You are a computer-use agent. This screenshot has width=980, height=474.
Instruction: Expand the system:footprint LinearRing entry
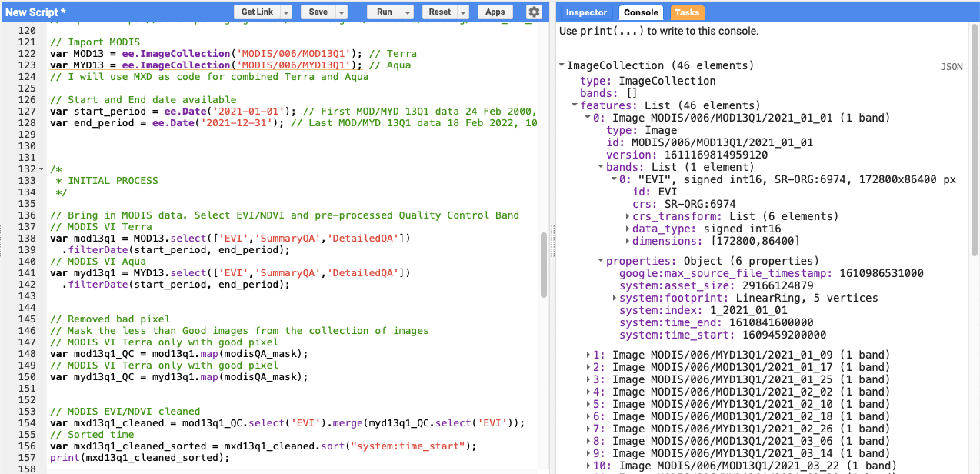pos(614,298)
